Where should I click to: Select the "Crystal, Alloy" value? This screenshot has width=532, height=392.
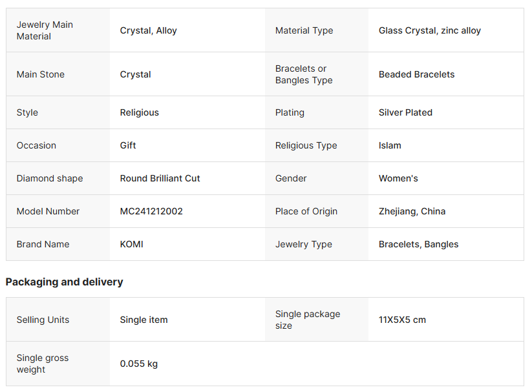(148, 30)
